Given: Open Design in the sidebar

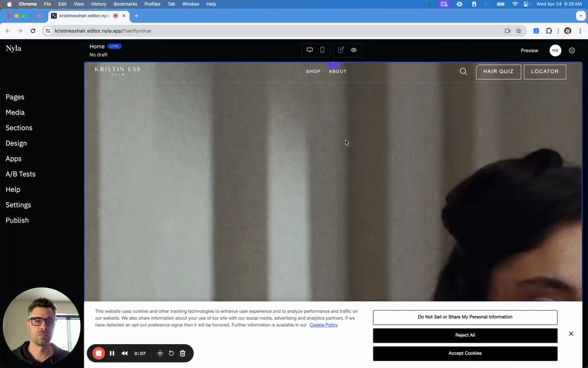Looking at the screenshot, I should (x=16, y=143).
